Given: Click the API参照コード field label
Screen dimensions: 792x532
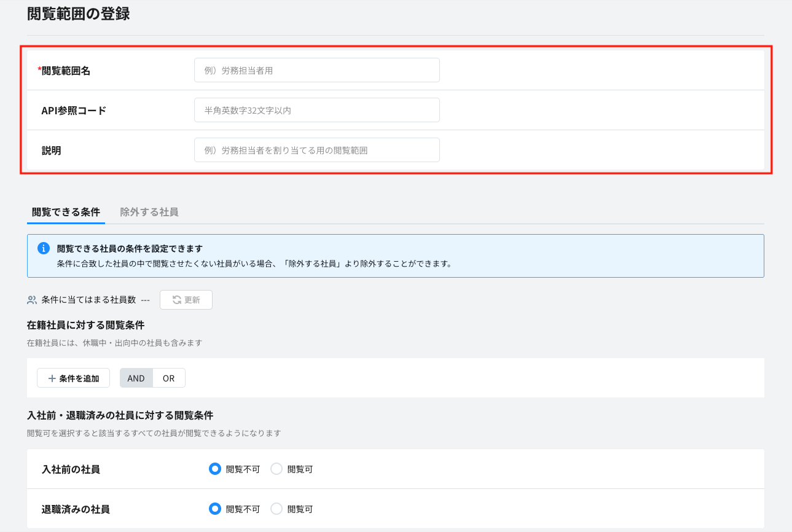Looking at the screenshot, I should click(x=74, y=111).
